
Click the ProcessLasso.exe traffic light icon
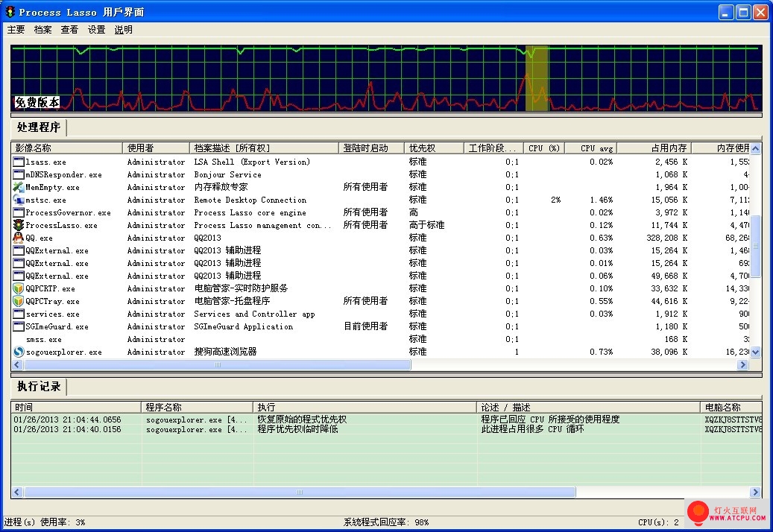pos(18,225)
